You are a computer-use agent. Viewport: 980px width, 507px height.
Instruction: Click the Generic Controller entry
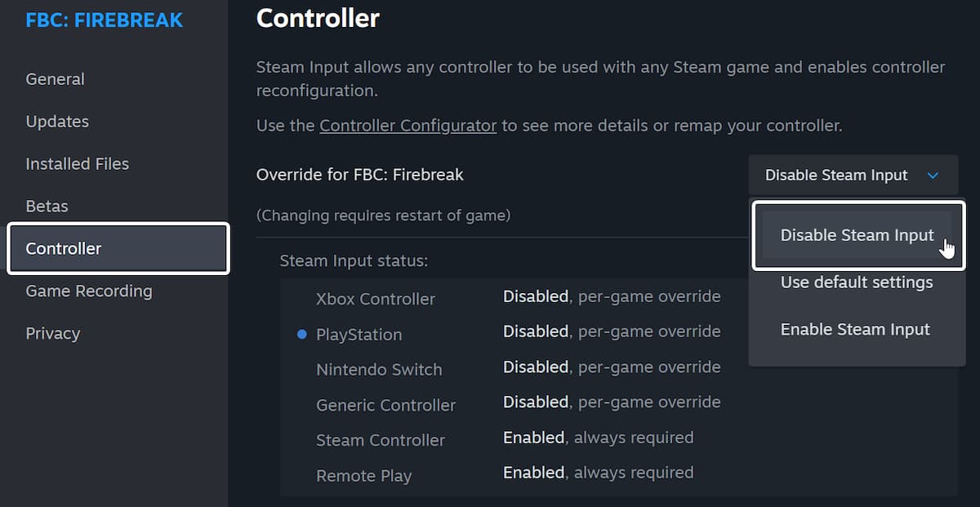click(x=385, y=405)
